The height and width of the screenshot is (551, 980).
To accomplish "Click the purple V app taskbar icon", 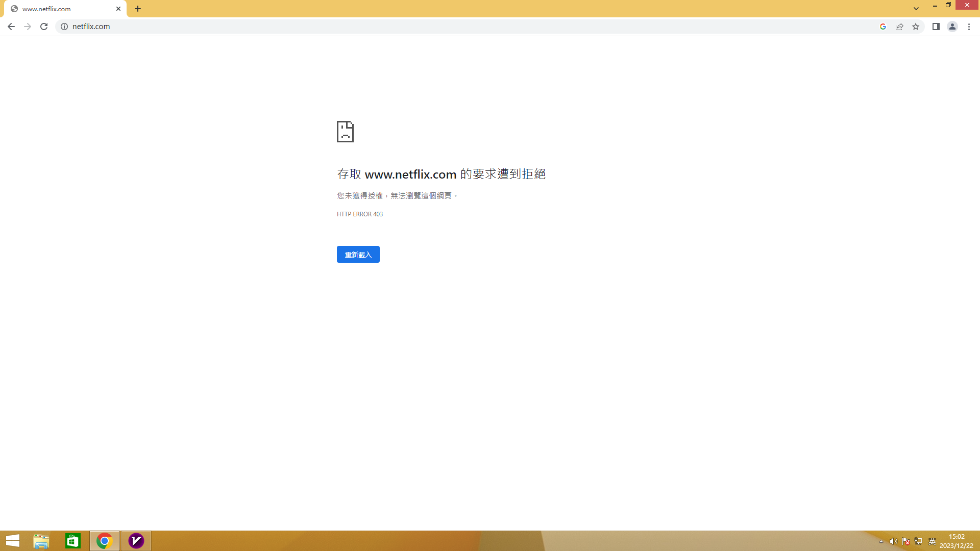I will pos(136,541).
